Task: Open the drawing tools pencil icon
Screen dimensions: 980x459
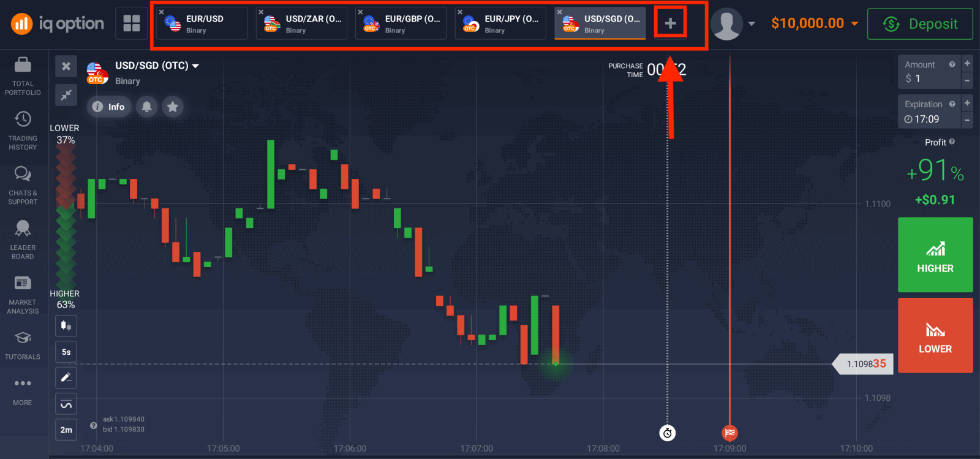Action: pyautogui.click(x=66, y=377)
